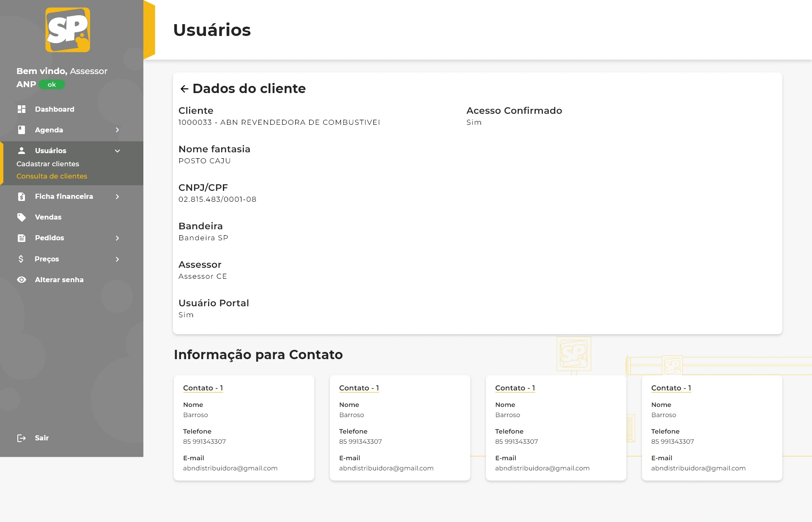Click the Usuários person icon
This screenshot has height=522, width=812.
click(22, 151)
